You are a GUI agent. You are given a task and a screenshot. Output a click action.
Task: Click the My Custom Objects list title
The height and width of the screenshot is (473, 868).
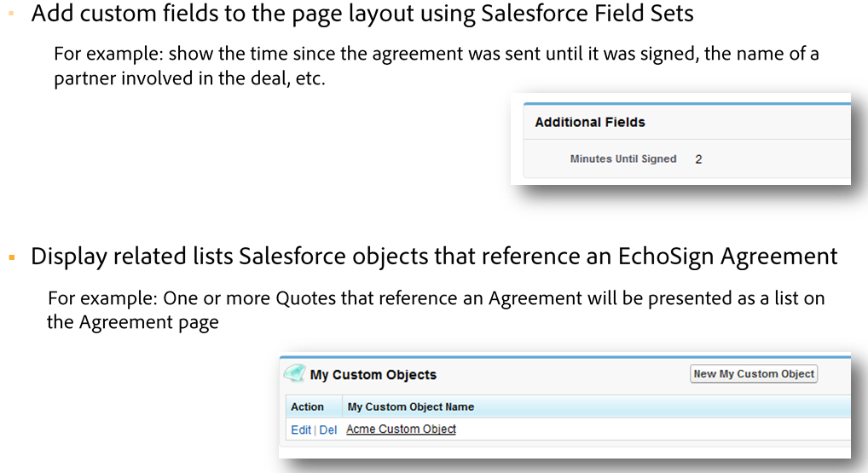(373, 375)
